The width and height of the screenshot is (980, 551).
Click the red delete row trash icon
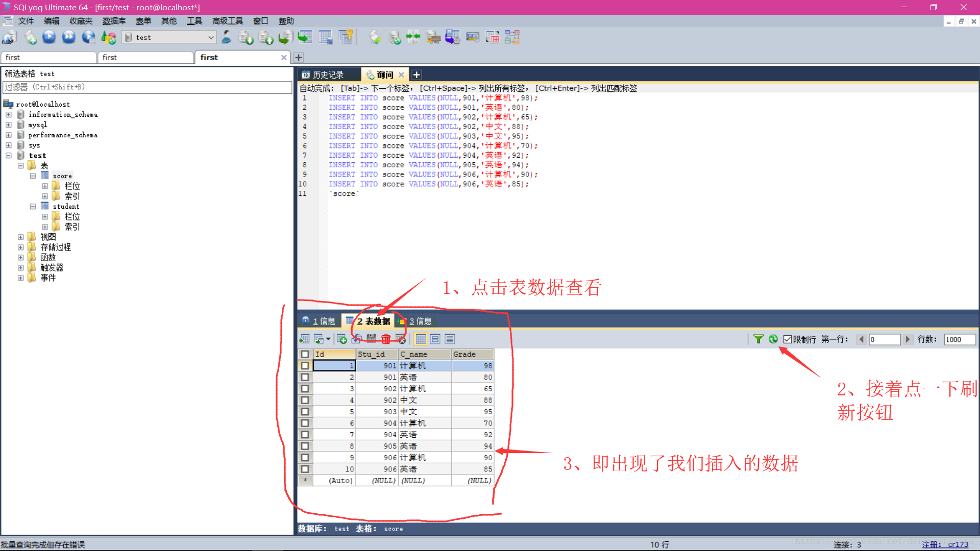(386, 339)
